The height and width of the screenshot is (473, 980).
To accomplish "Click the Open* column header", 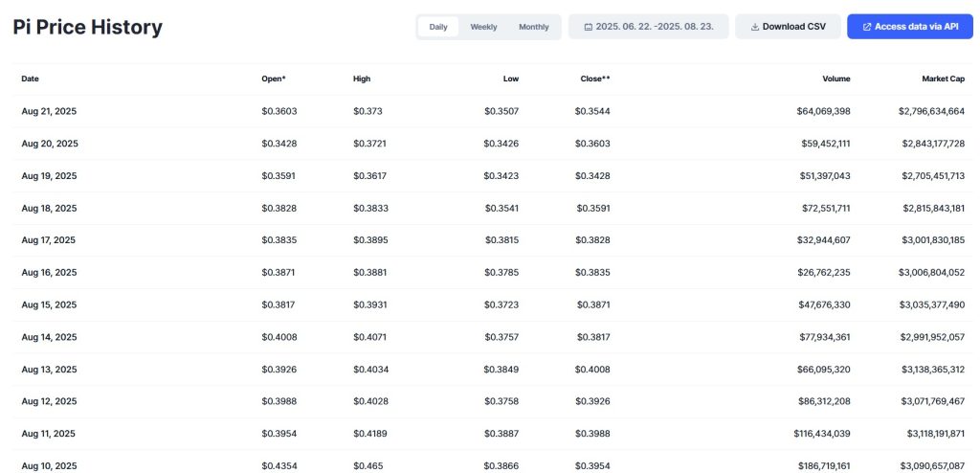I will tap(274, 79).
